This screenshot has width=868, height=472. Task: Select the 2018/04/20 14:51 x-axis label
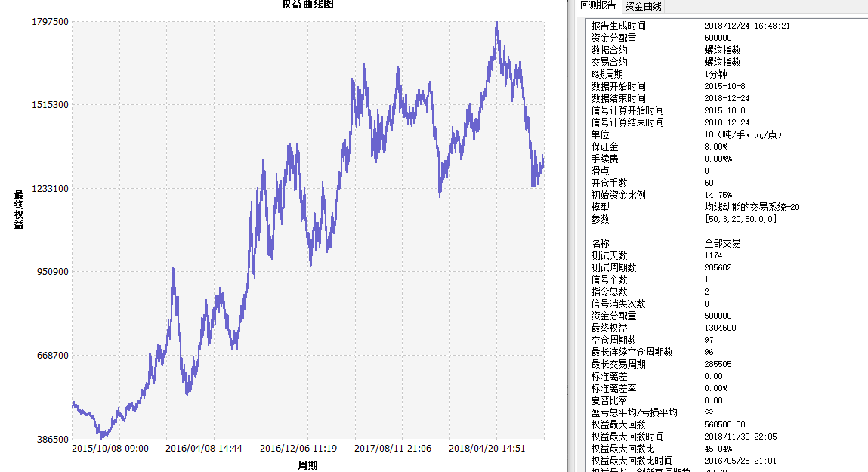(487, 449)
